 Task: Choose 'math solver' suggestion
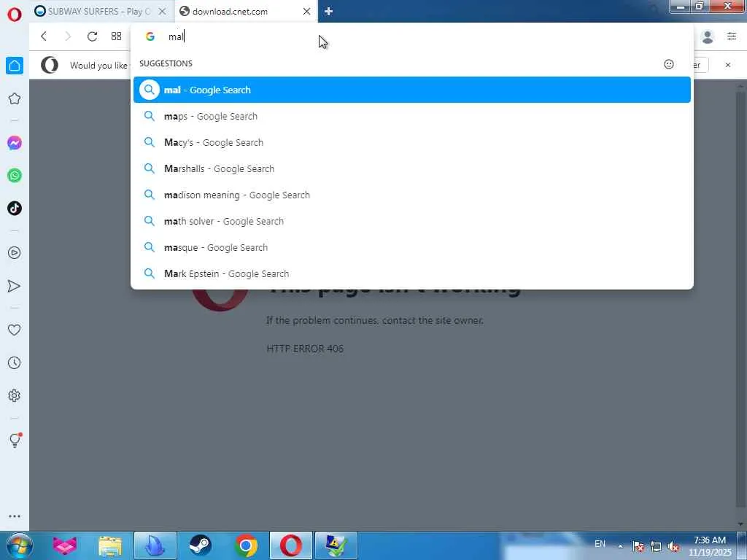[412, 221]
